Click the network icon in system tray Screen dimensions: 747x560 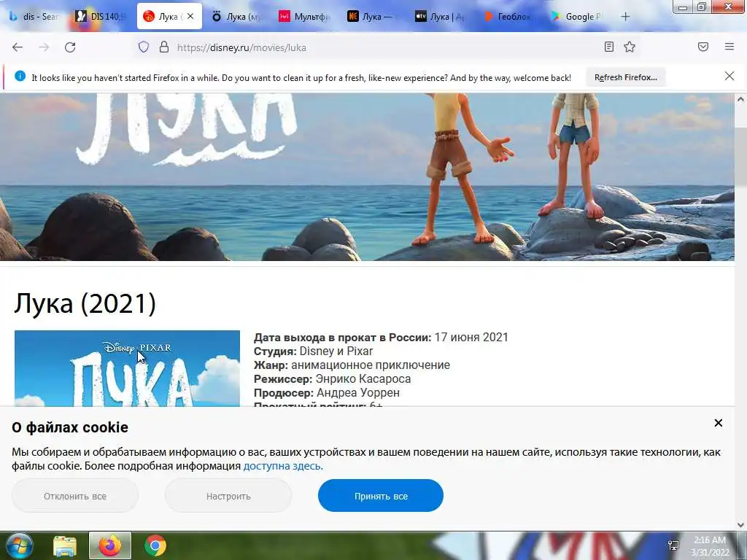point(673,545)
